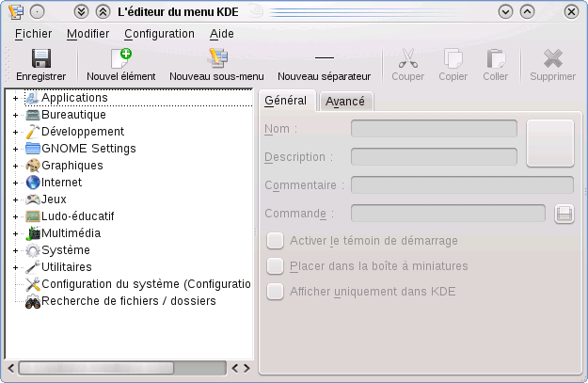This screenshot has height=383, width=588.
Task: Insert a Nouveau séparateur from the toolbar
Action: click(324, 58)
